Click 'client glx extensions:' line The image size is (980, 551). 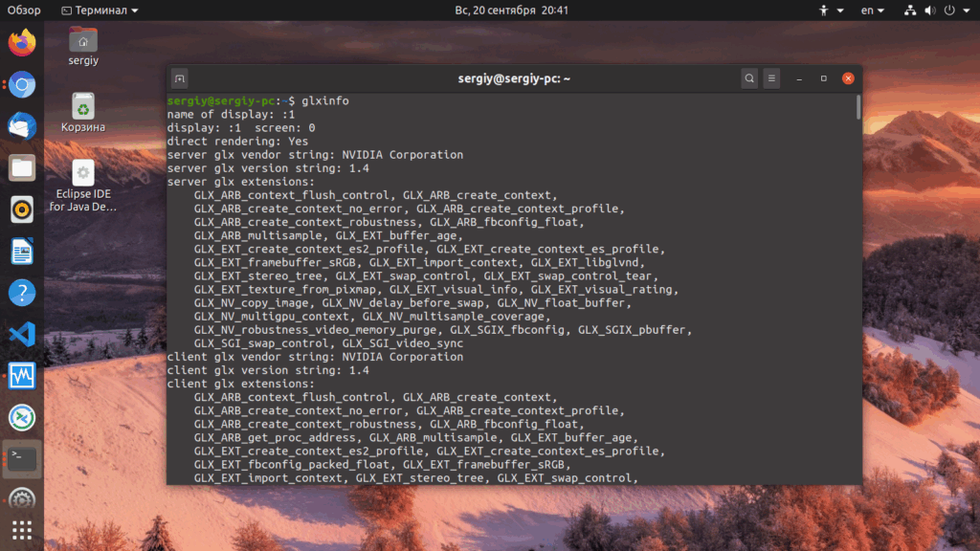240,384
